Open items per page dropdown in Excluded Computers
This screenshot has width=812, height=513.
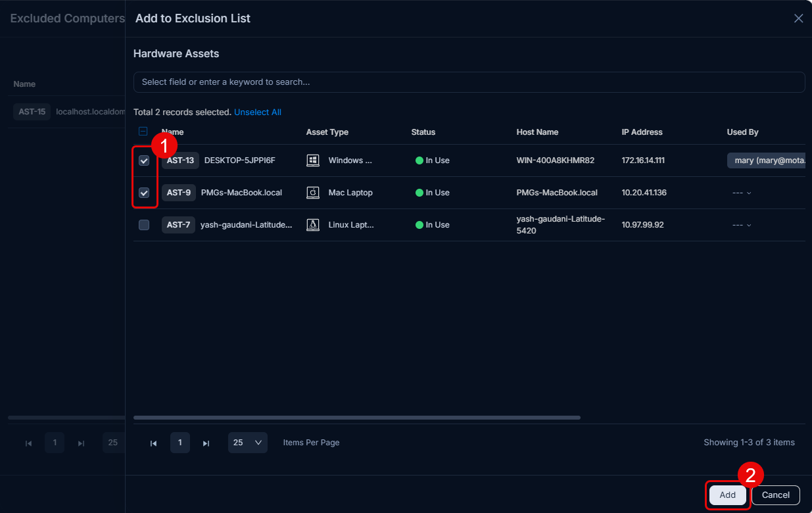pyautogui.click(x=113, y=443)
